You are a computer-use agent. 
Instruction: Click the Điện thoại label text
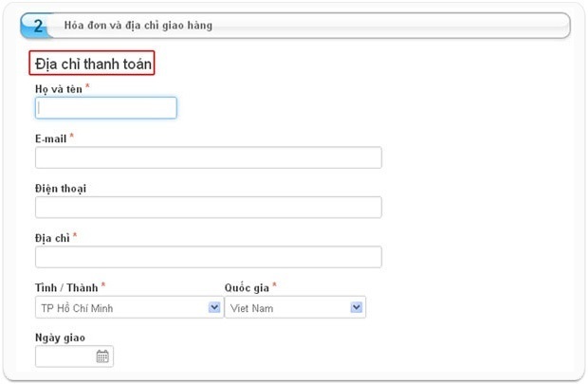[61, 188]
